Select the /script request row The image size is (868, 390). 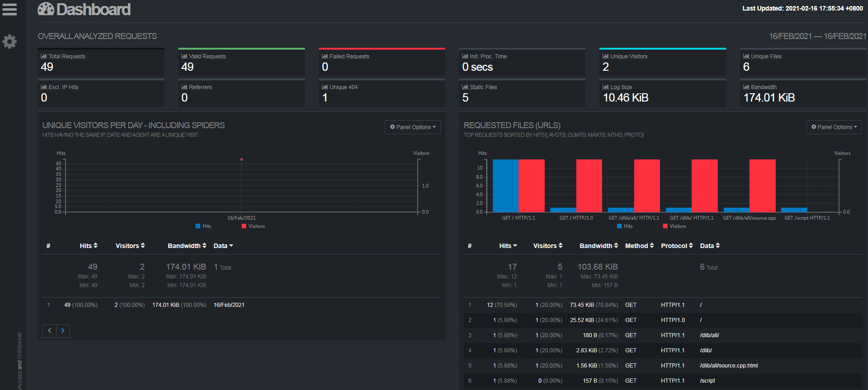click(x=663, y=381)
